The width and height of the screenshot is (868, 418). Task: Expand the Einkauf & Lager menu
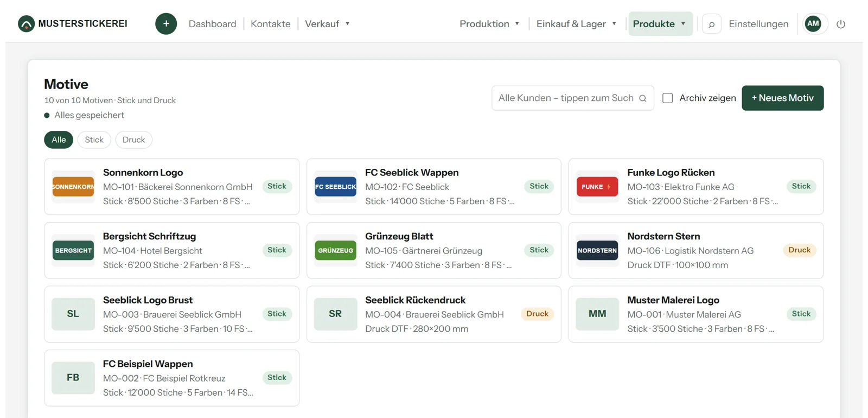tap(576, 24)
